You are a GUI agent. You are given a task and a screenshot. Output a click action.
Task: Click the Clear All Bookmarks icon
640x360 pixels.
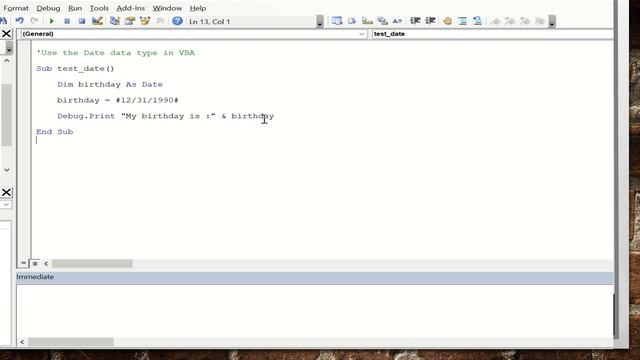pos(540,21)
